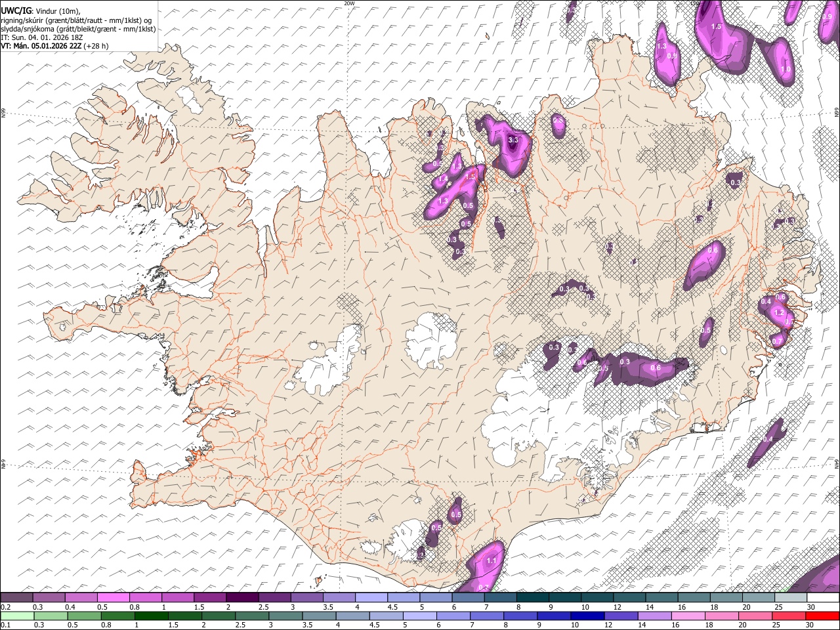840x630 pixels.
Task: Pick the darkest purple snow legend swatch at 2
Action: tap(242, 598)
